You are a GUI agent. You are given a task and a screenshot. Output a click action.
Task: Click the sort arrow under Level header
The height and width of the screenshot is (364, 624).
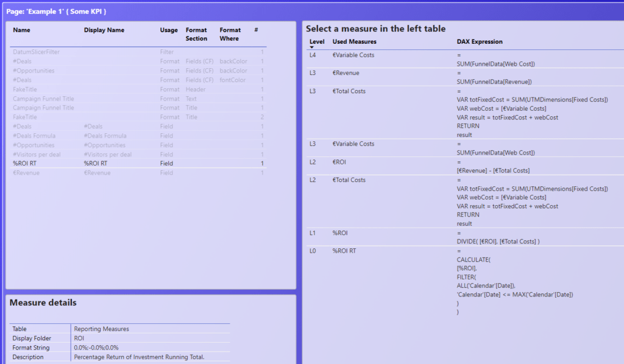tap(311, 47)
